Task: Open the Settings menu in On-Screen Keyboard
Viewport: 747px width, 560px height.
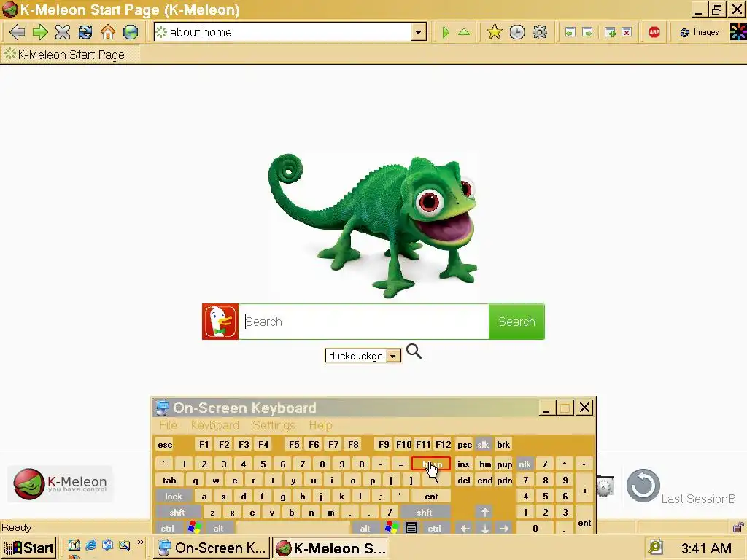Action: click(x=274, y=425)
